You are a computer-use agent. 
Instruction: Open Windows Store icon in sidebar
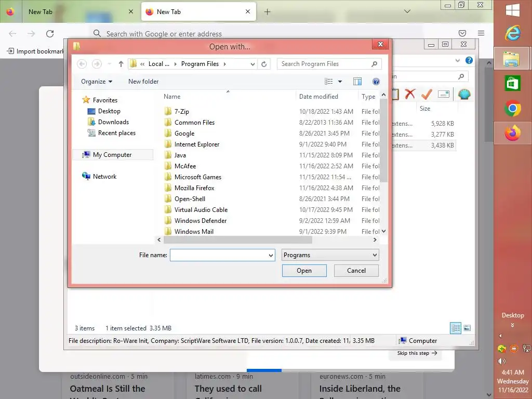pos(512,83)
